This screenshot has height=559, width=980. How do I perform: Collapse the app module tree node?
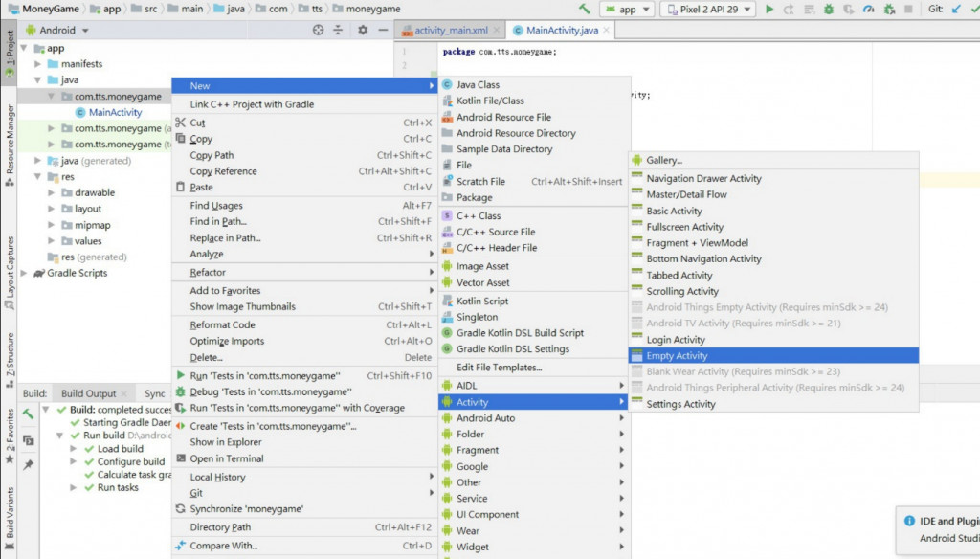click(x=24, y=48)
